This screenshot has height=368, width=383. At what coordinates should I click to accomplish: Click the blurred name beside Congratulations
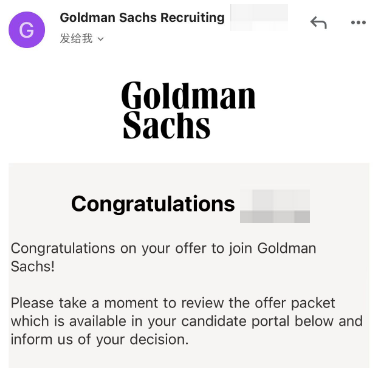coord(275,206)
